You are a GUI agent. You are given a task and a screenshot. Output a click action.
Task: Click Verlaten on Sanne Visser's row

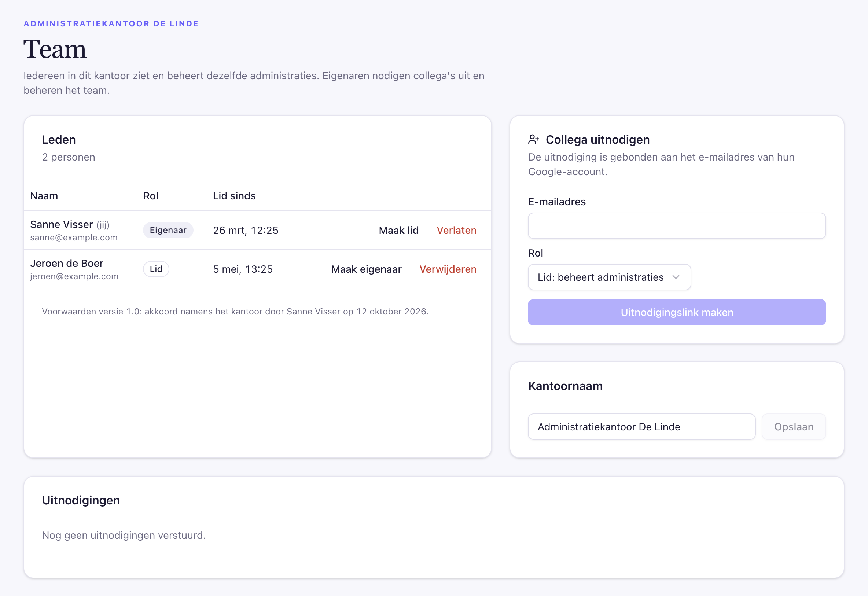click(456, 231)
